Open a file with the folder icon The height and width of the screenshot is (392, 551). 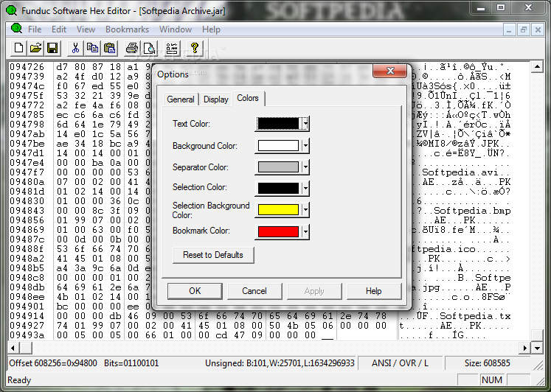click(x=35, y=48)
